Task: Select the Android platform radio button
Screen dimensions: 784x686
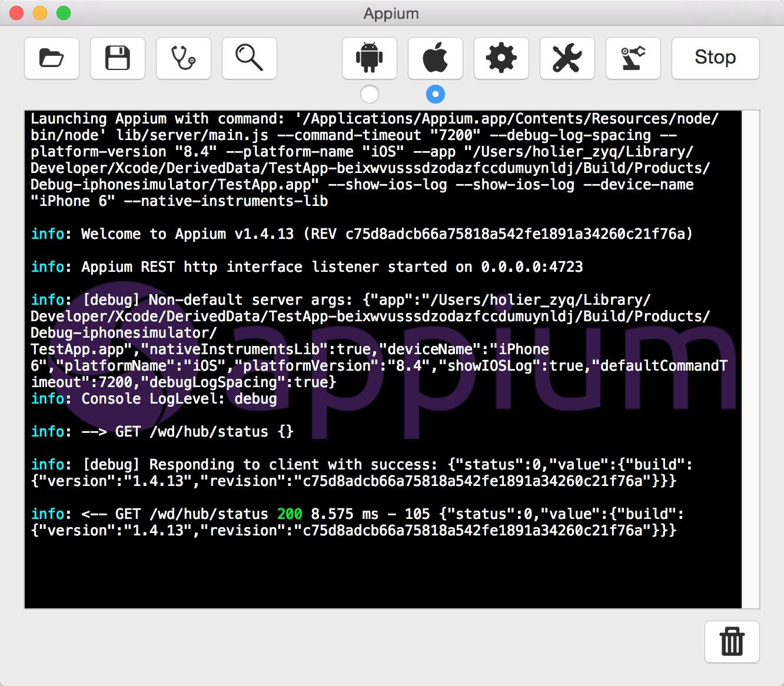Action: coord(370,94)
